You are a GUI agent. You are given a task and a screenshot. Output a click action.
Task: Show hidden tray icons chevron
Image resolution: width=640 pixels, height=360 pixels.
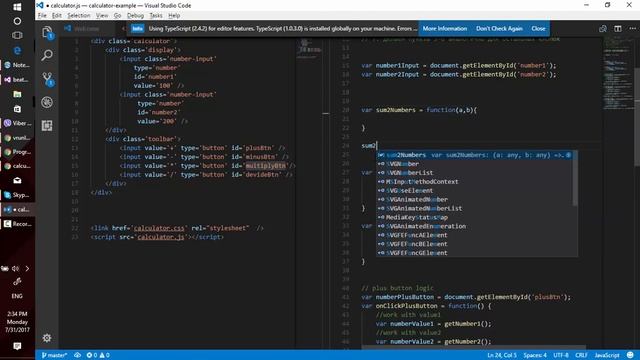27,269
